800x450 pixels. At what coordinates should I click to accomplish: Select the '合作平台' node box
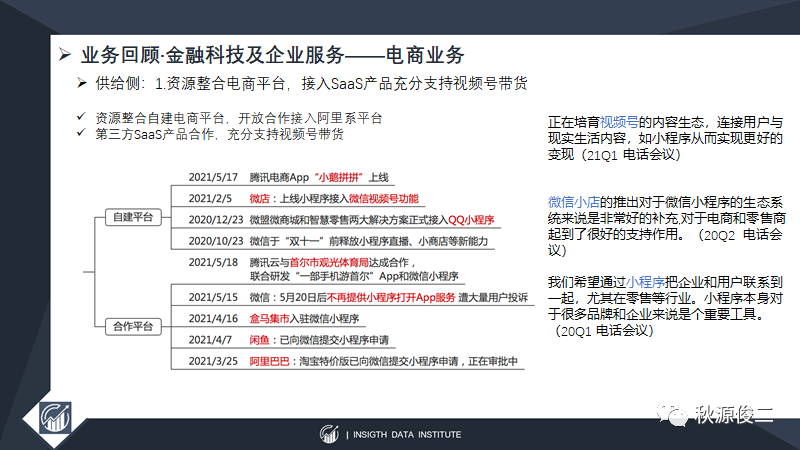pyautogui.click(x=133, y=326)
